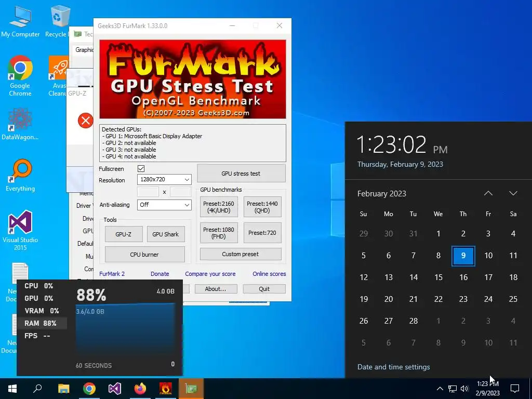Open Visual Studio from the taskbar
Image resolution: width=532 pixels, height=399 pixels.
coord(115,389)
